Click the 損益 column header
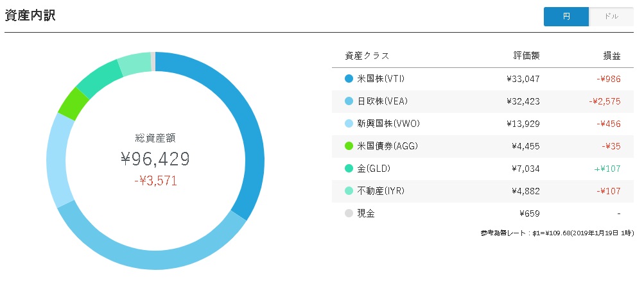 pyautogui.click(x=611, y=56)
